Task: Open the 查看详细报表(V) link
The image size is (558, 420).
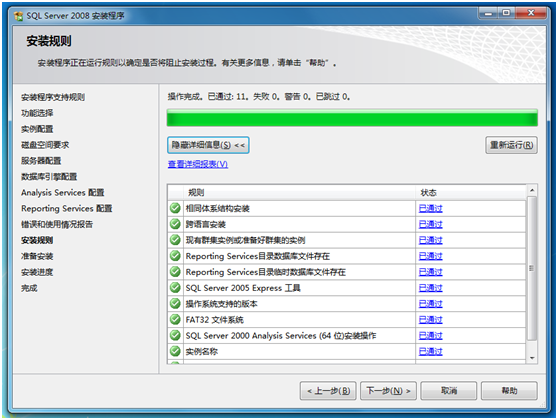Action: (198, 164)
